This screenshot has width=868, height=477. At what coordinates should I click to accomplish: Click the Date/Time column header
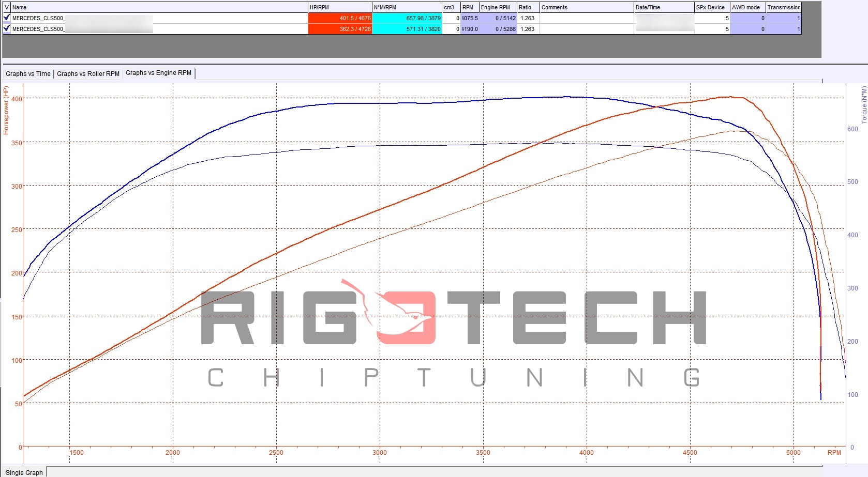(x=664, y=7)
